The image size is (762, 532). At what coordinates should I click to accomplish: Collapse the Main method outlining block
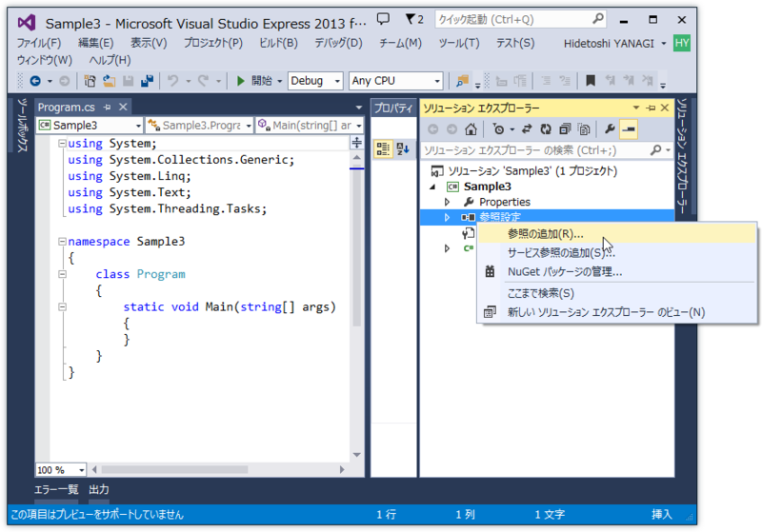pos(62,306)
